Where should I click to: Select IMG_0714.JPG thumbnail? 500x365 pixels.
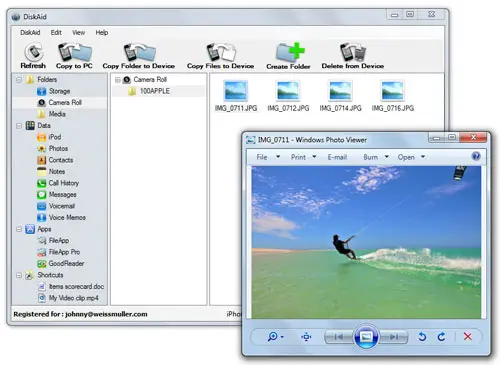coord(340,96)
